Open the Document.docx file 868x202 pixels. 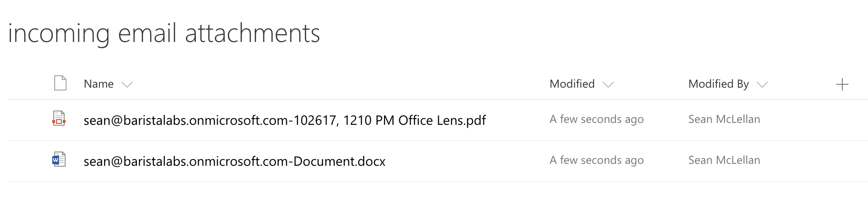[x=234, y=161]
